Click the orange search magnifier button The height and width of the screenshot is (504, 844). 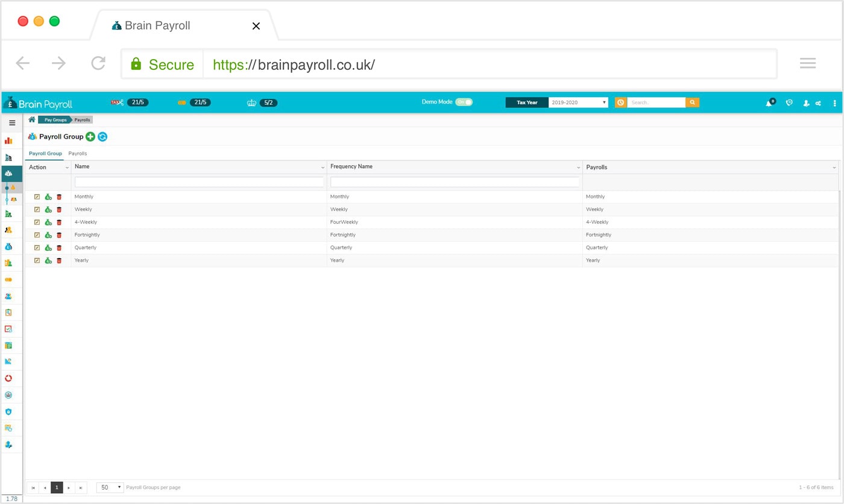click(693, 102)
